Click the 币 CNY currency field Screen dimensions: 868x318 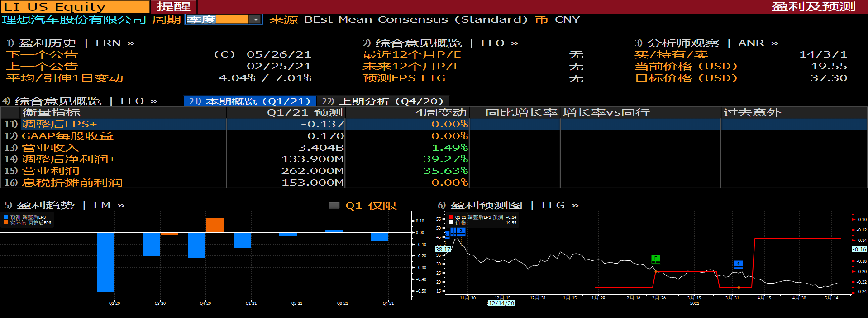pos(558,19)
